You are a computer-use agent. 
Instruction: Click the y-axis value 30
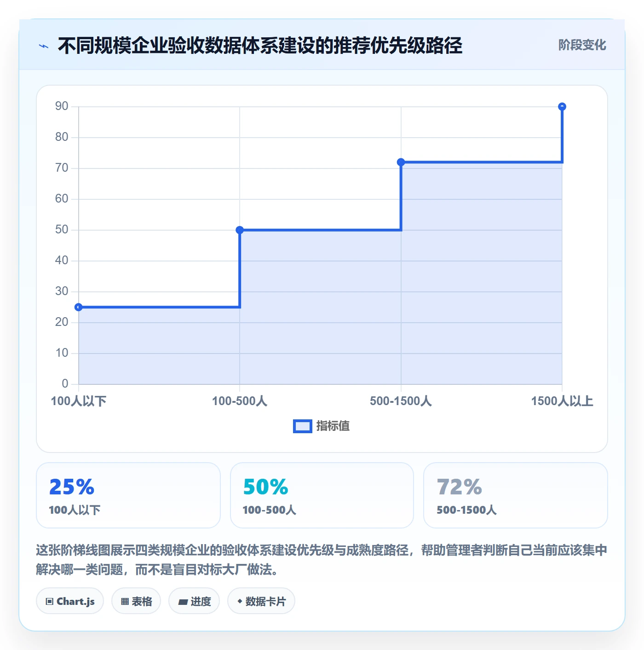click(x=62, y=291)
